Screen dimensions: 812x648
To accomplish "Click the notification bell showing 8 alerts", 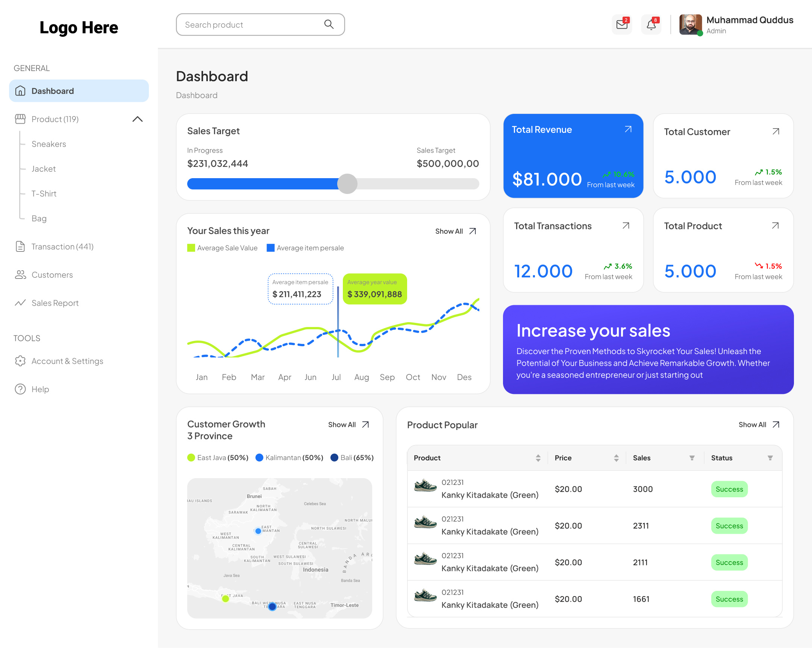I will click(651, 24).
